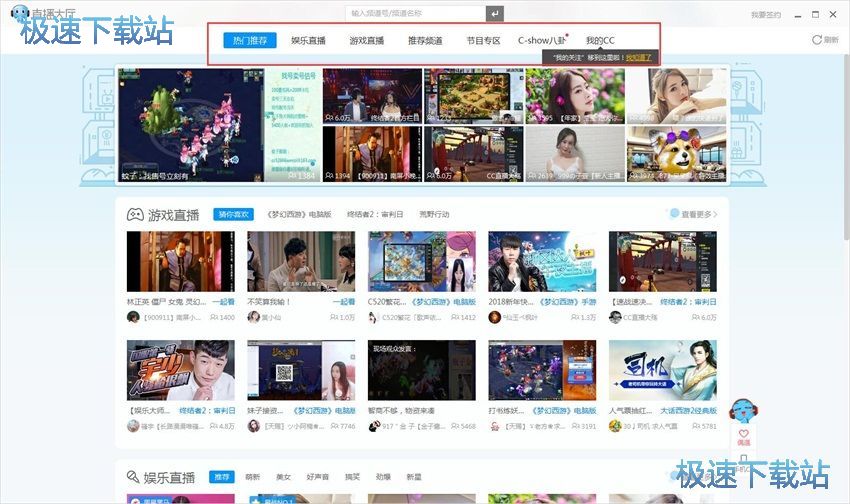The width and height of the screenshot is (850, 504).
Task: Open the 2018新年快 stream thumbnail
Action: (542, 262)
